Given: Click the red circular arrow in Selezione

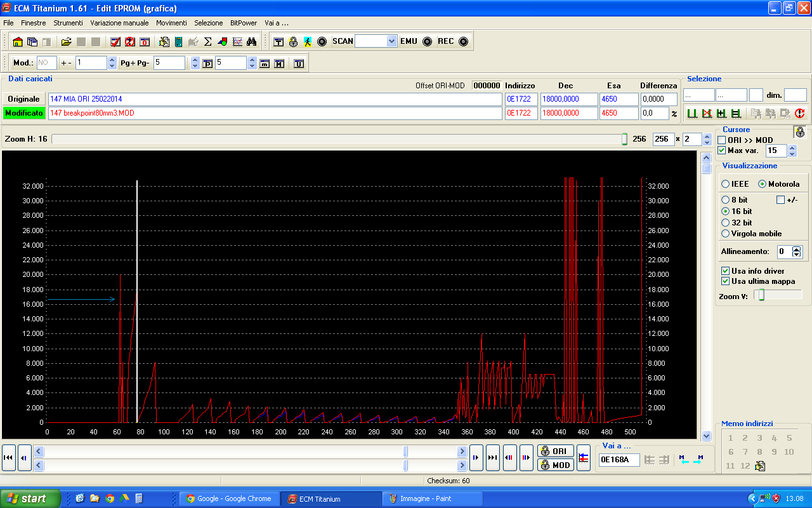Looking at the screenshot, I should (799, 114).
